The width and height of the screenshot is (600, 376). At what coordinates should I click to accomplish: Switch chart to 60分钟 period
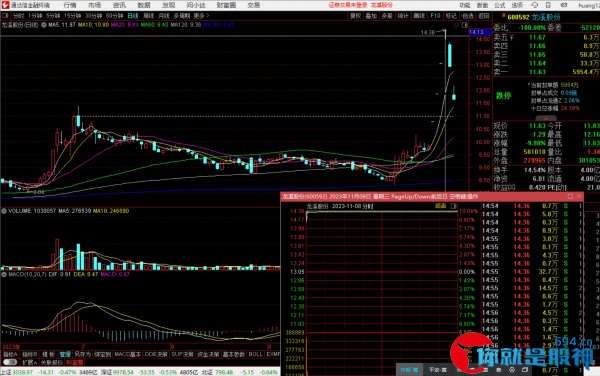pos(114,16)
